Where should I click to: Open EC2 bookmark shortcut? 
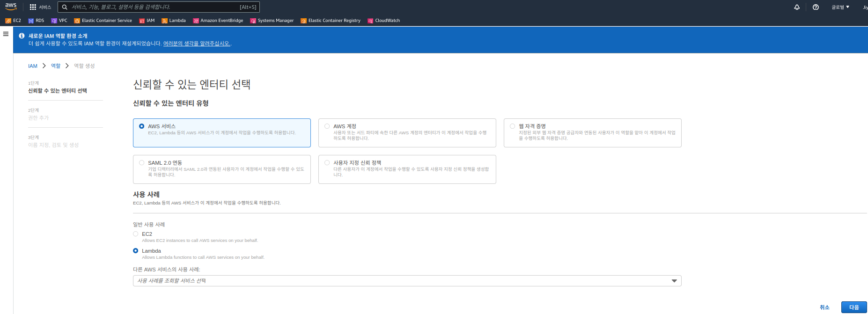[x=13, y=21]
